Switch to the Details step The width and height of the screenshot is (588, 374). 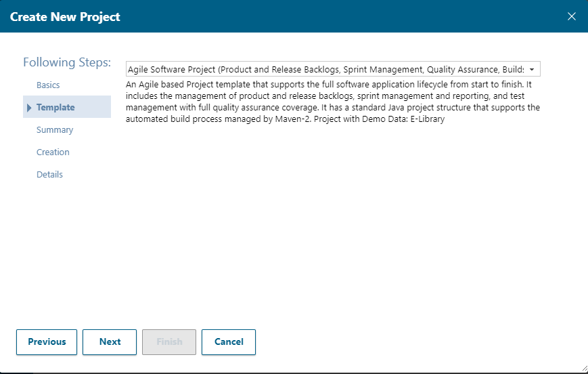pyautogui.click(x=49, y=175)
